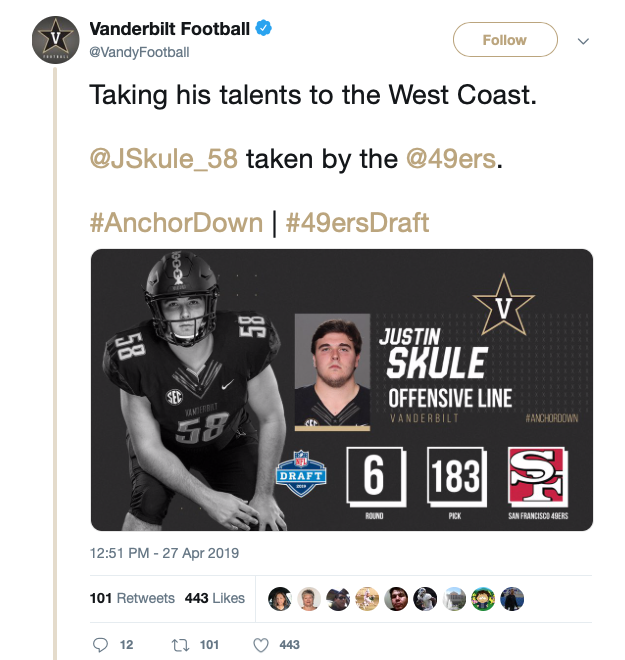Click the Vanderbilt Football display name
This screenshot has height=660, width=625.
(x=169, y=29)
